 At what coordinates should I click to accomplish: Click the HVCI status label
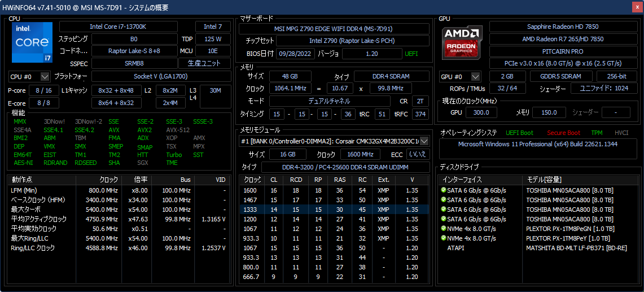click(x=621, y=133)
